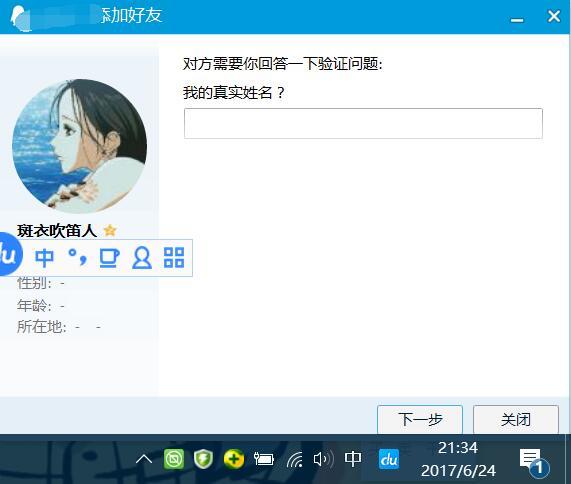This screenshot has height=484, width=571.
Task: Expand hidden tray icons chevron
Action: point(144,459)
